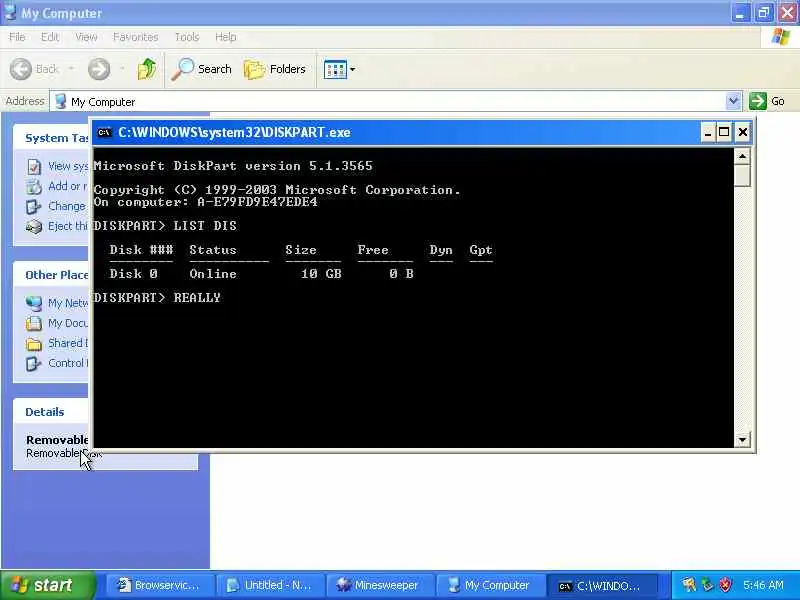Image resolution: width=800 pixels, height=600 pixels.
Task: Minimize the DISKPART console window
Action: point(708,133)
